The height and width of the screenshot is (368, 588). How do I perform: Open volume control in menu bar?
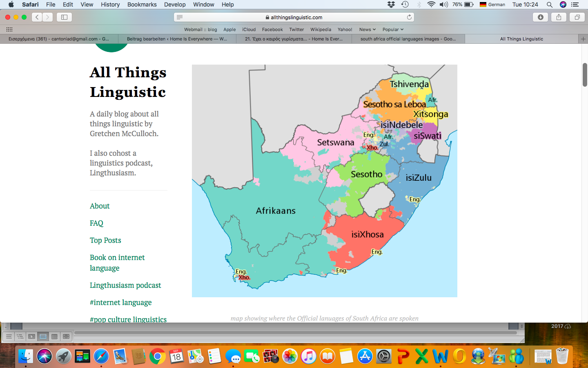pyautogui.click(x=443, y=4)
